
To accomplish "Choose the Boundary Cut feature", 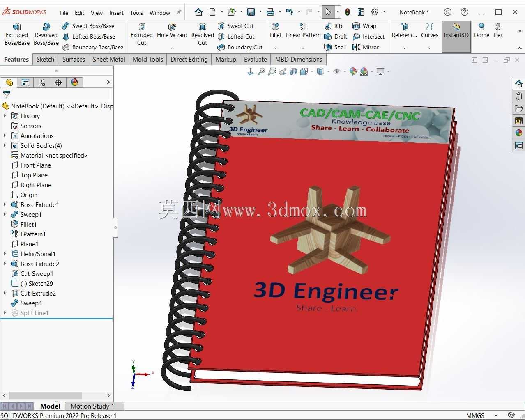I will point(240,47).
